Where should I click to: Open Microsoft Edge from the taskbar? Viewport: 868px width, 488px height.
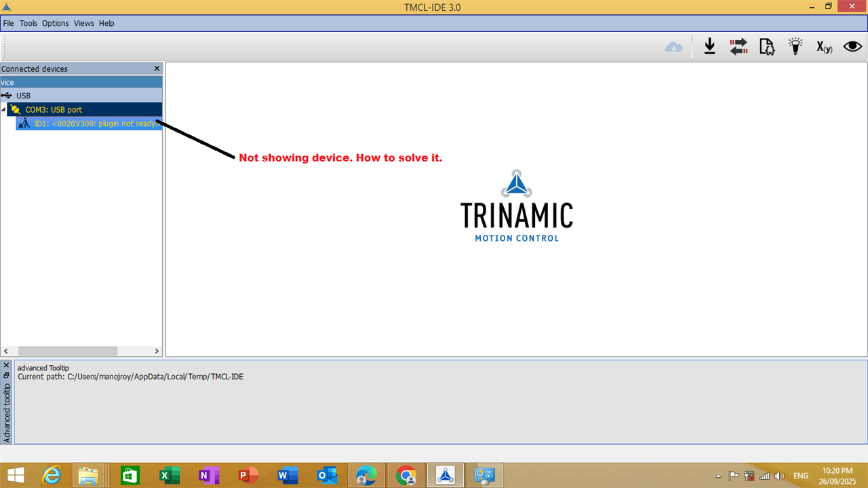pyautogui.click(x=366, y=475)
